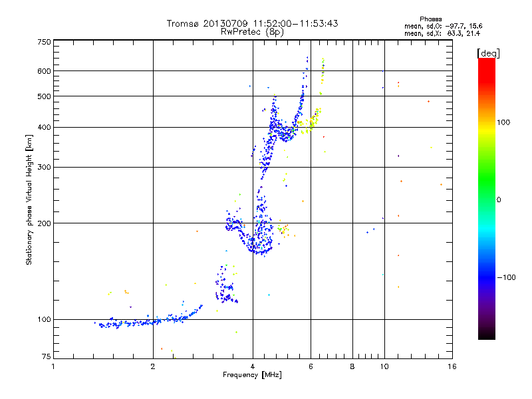Click the x-axis tick label '6'
Viewport: 532px width, 399px height.
[311, 366]
